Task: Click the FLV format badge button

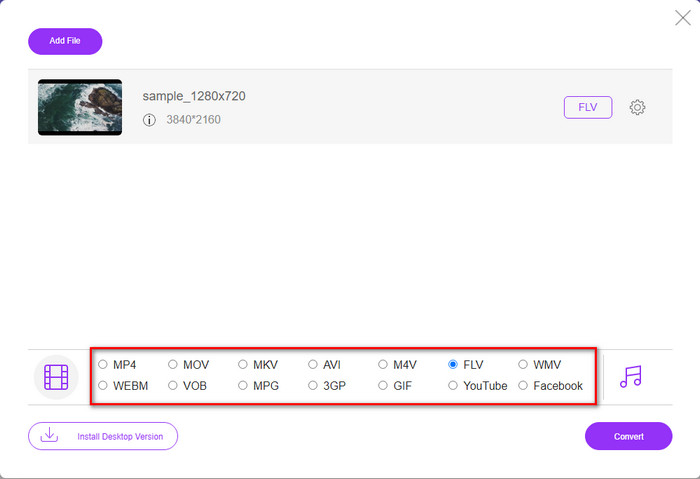Action: (588, 107)
